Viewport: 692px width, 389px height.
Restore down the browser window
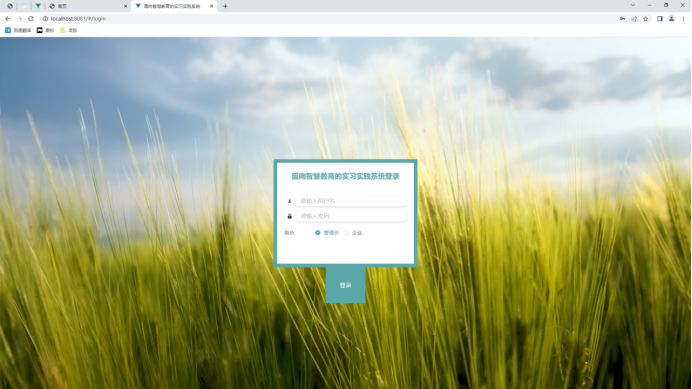click(666, 5)
